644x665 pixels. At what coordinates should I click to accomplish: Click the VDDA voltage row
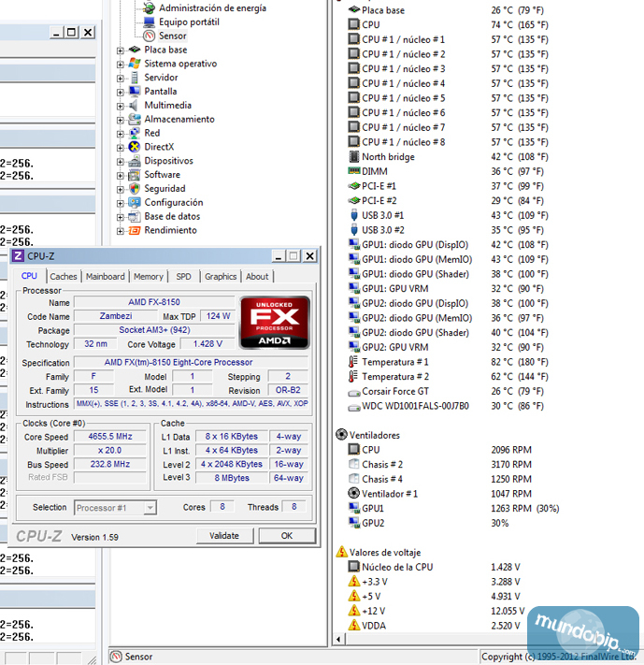pyautogui.click(x=434, y=626)
